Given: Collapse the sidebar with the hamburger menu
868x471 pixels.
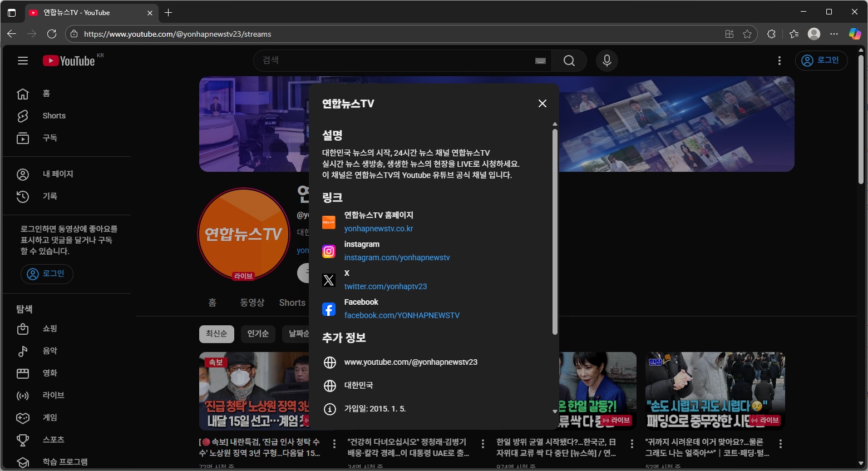Looking at the screenshot, I should (23, 61).
